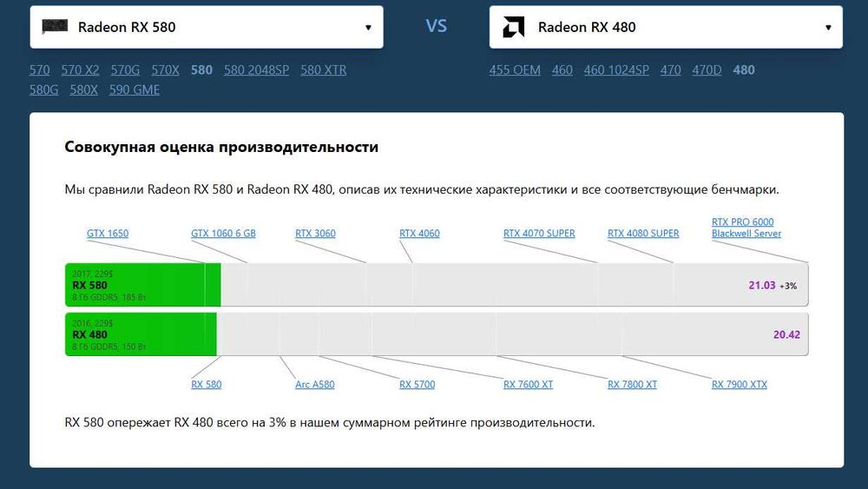This screenshot has height=489, width=868.
Task: Click the RX 5700 chart label
Action: point(417,384)
